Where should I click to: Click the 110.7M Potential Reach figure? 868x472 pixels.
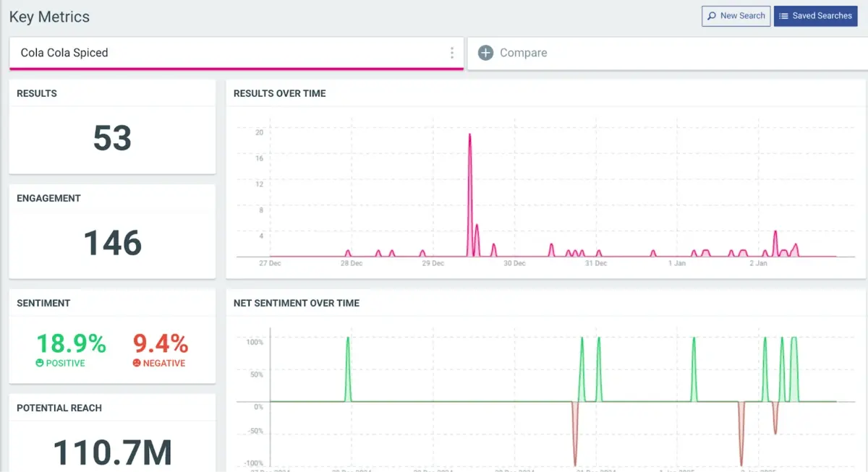112,451
